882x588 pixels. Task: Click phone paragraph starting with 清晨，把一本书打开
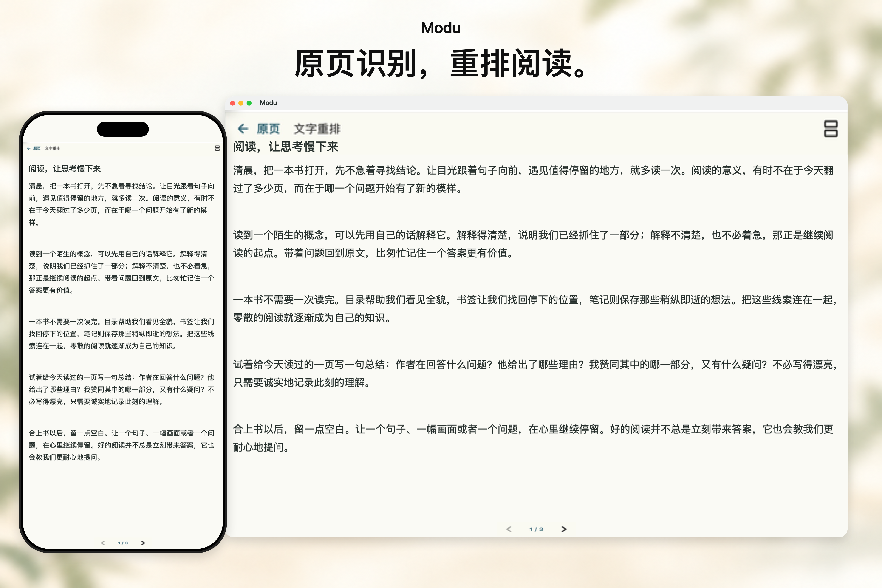(122, 204)
